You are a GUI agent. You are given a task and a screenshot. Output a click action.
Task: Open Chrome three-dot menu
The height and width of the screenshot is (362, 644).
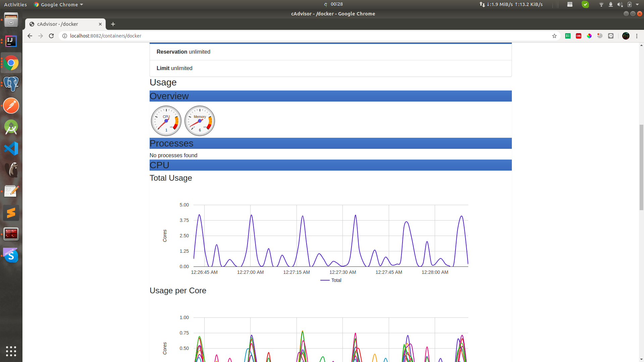click(x=637, y=36)
